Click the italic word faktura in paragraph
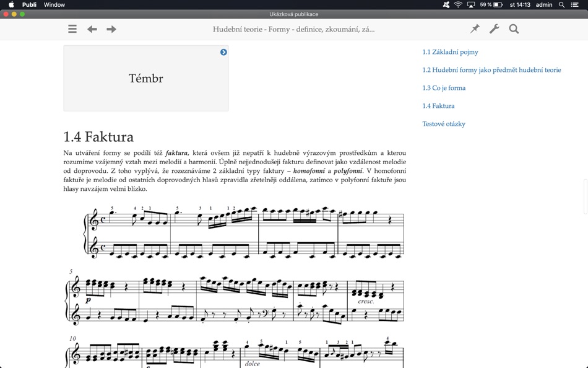Screen dimensions: 588x368 176,153
